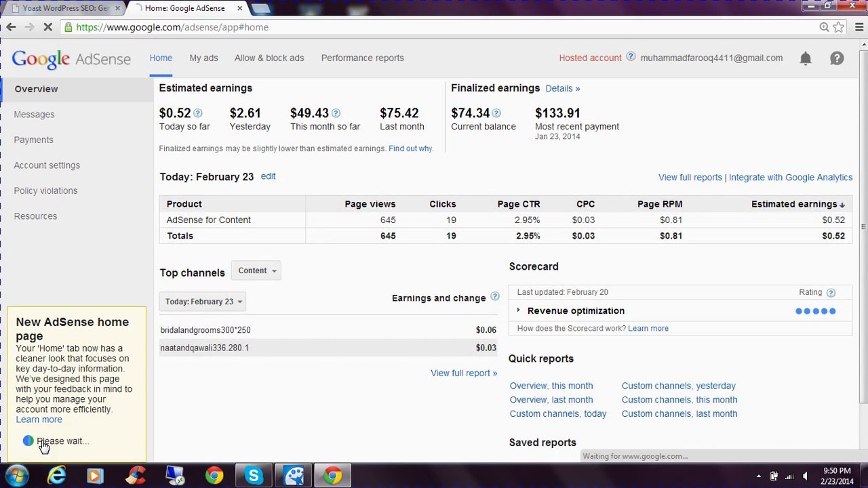
Task: Open Windows Start menu orb
Action: [x=16, y=476]
